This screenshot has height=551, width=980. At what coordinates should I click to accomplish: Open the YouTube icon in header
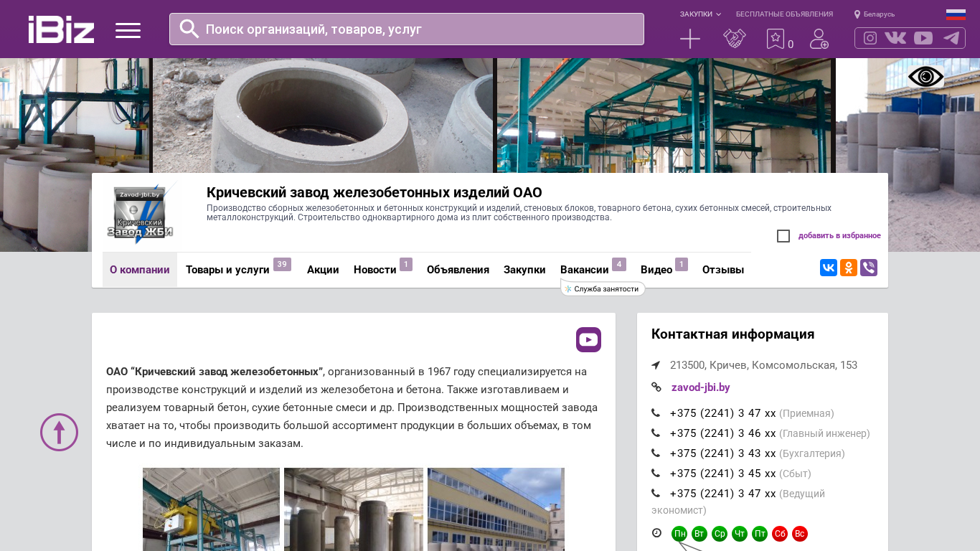(x=923, y=38)
